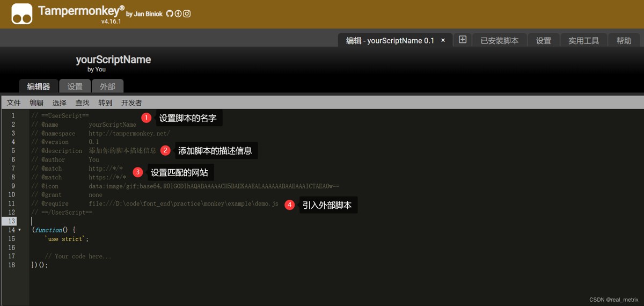
Task: Click the 'by Jan Biniok' text
Action: click(x=144, y=14)
